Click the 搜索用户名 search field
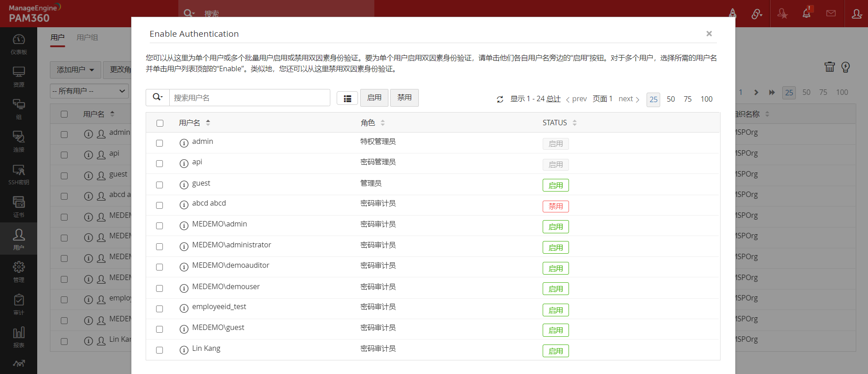Image resolution: width=868 pixels, height=374 pixels. click(250, 98)
